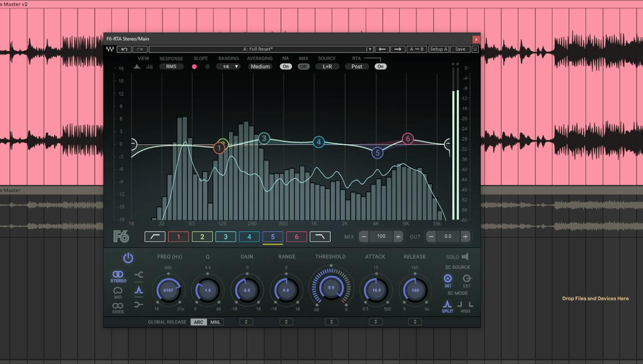Image resolution: width=643 pixels, height=364 pixels.
Task: Select the Wide sidechain mode icon
Action: pos(465,307)
